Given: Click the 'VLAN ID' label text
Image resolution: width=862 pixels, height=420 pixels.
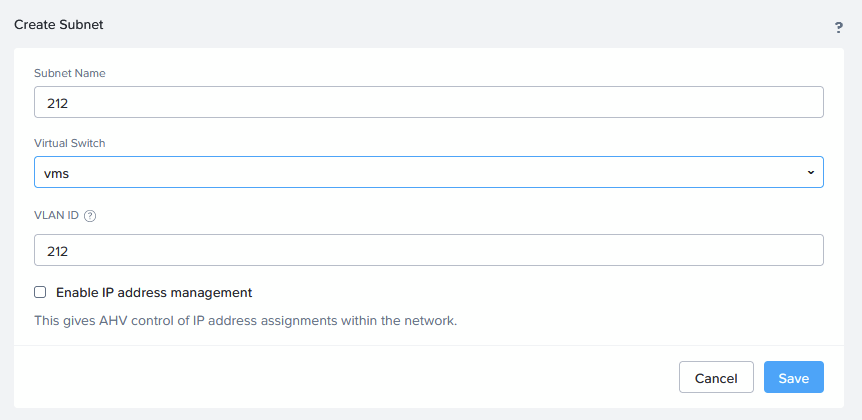Looking at the screenshot, I should coord(56,215).
